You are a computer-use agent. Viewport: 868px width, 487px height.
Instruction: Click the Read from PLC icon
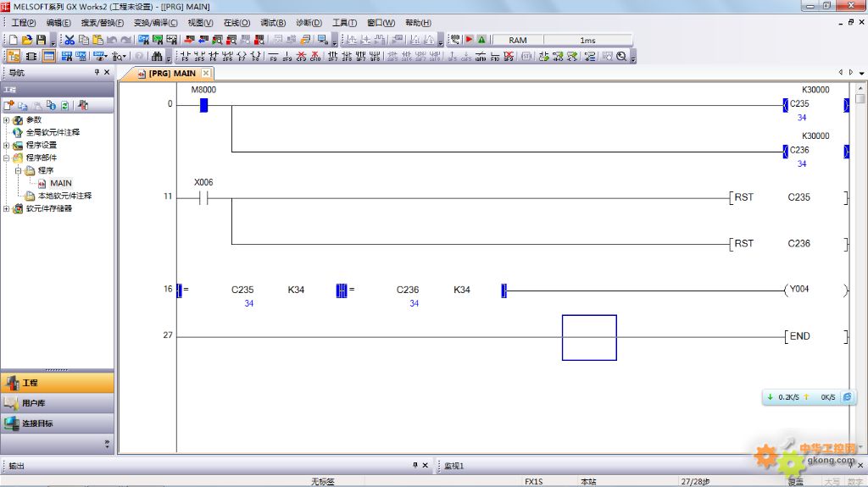pyautogui.click(x=203, y=40)
